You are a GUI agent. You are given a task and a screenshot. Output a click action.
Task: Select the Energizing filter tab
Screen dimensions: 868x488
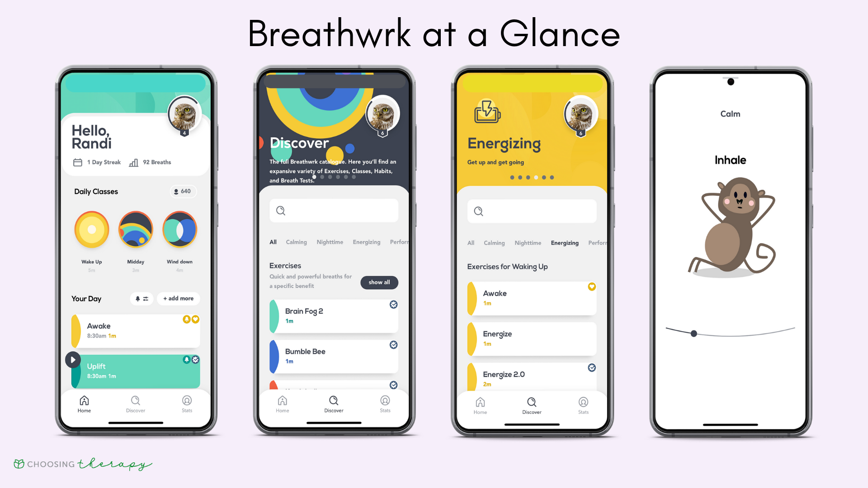[563, 243]
